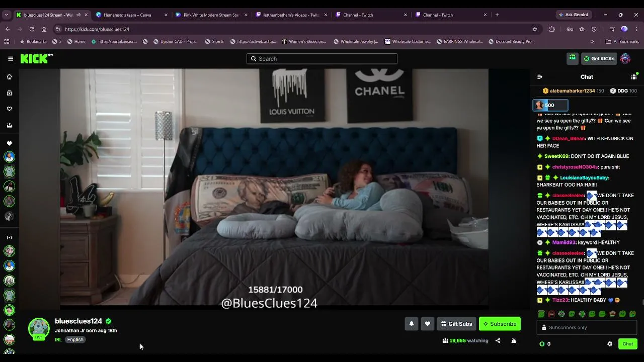The image size is (644, 362).
Task: Click the Gift Subs button
Action: pyautogui.click(x=456, y=324)
